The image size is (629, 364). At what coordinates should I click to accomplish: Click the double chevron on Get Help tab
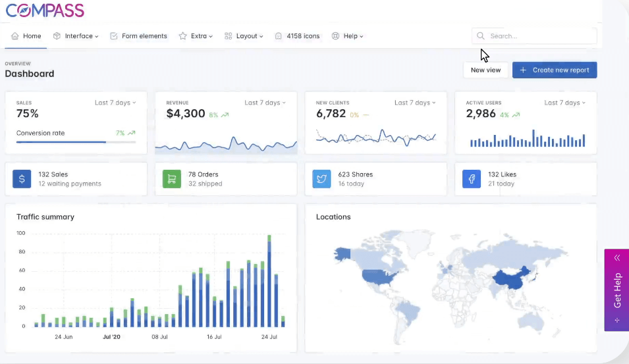pos(617,258)
